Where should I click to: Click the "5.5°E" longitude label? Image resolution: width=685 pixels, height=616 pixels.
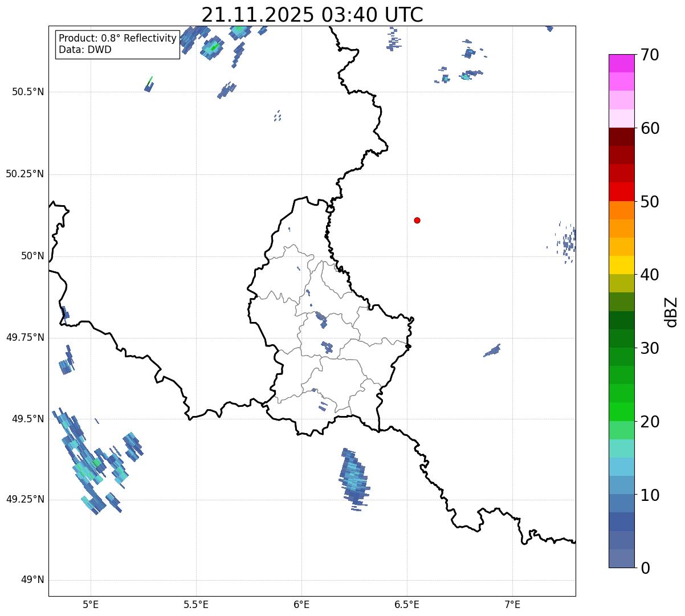196,604
